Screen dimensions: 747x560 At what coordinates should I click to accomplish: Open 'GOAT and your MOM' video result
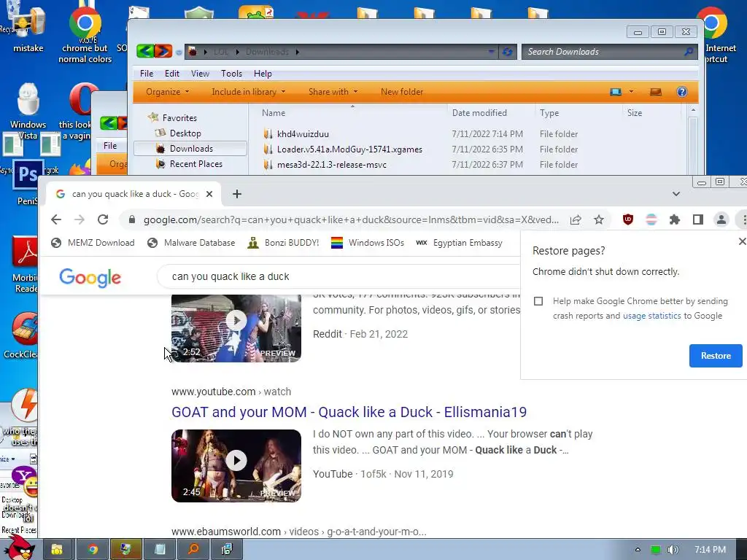[349, 412]
